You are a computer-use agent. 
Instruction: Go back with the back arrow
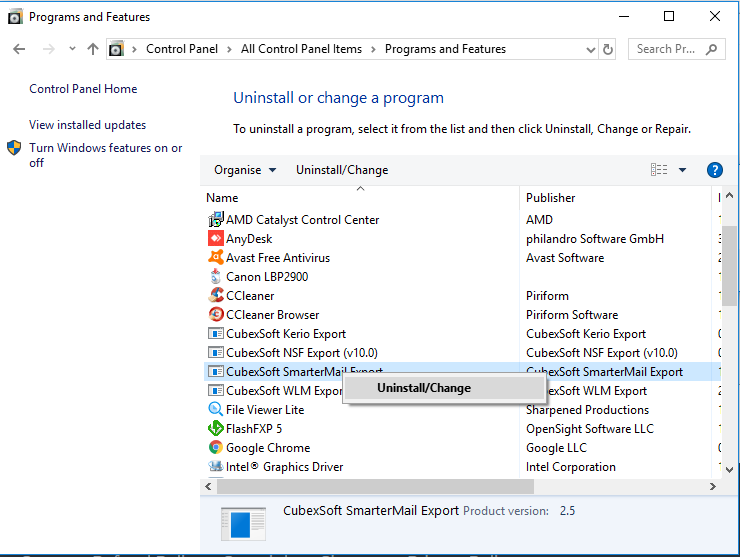coord(19,49)
